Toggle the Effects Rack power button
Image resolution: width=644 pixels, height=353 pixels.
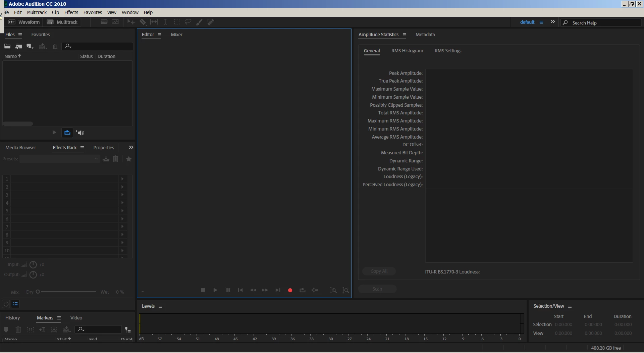pyautogui.click(x=6, y=304)
